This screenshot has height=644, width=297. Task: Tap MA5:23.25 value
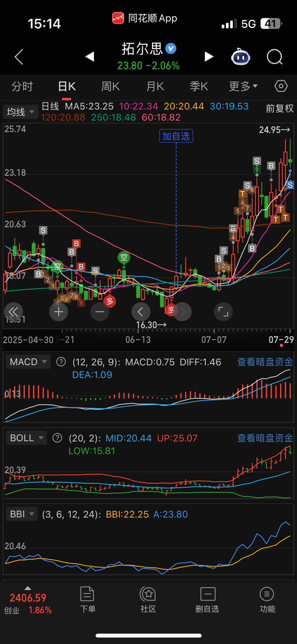coord(89,106)
